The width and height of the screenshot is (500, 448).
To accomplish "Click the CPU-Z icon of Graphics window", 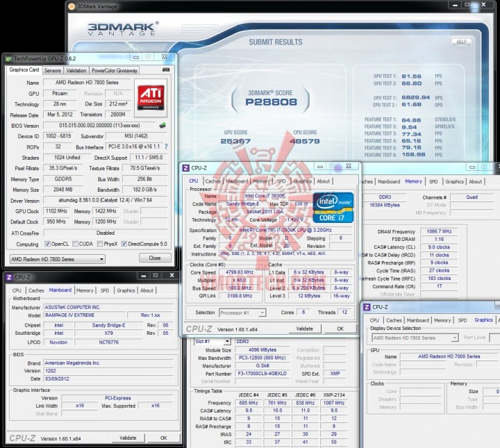I will pyautogui.click(x=367, y=307).
